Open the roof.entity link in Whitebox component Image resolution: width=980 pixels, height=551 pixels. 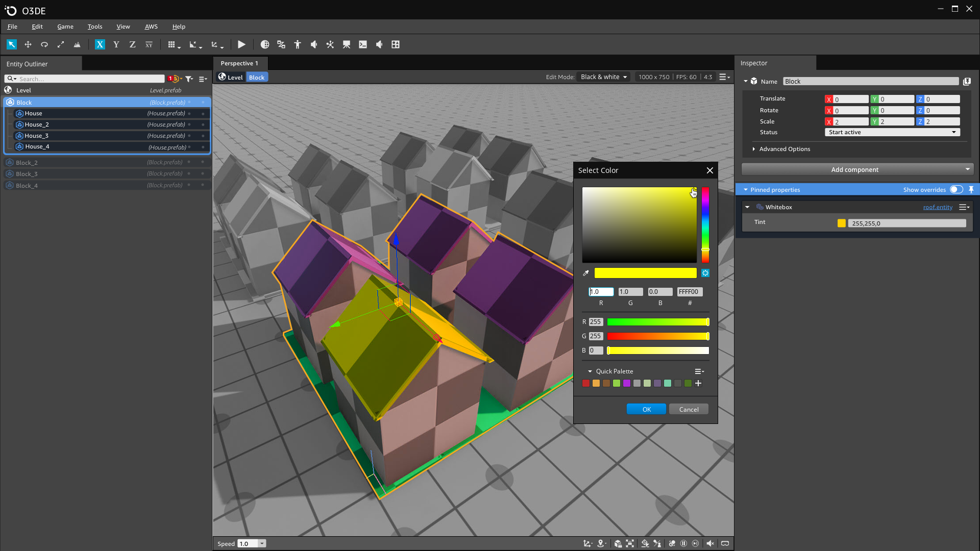938,207
